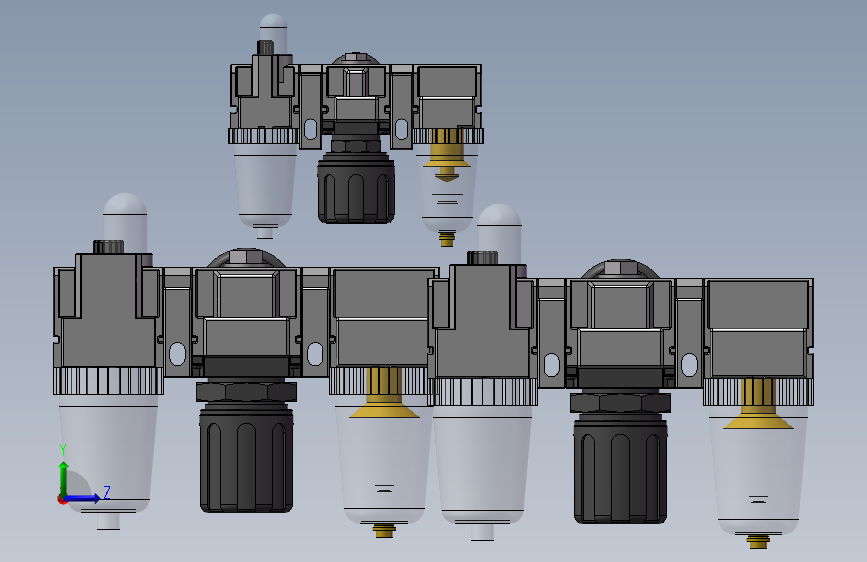Pick the brass drain plug under the left assembly's filter bowl
The image size is (867, 562).
point(384,530)
